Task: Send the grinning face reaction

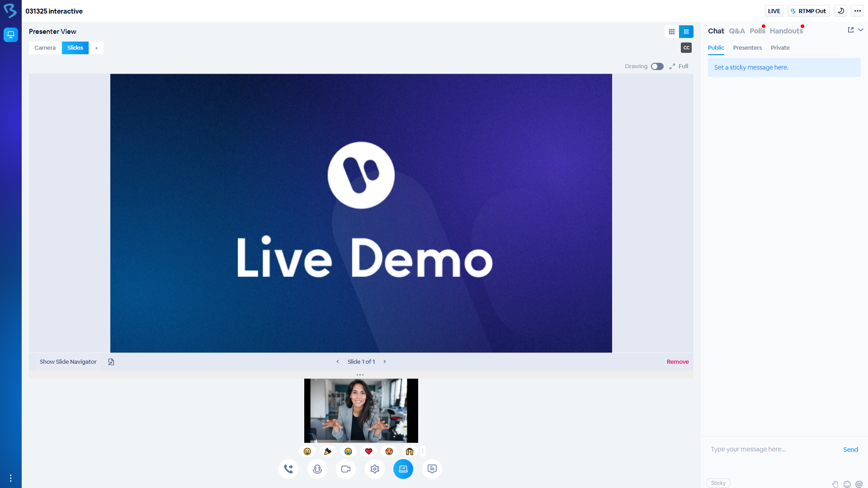Action: pyautogui.click(x=307, y=451)
